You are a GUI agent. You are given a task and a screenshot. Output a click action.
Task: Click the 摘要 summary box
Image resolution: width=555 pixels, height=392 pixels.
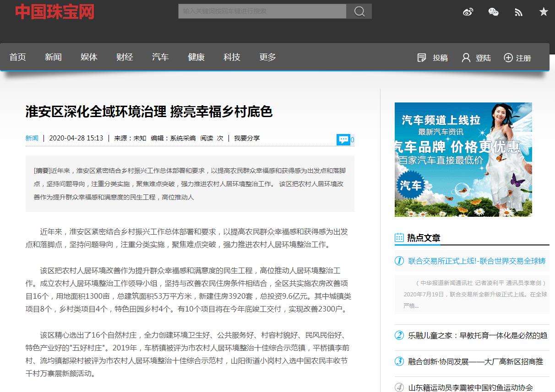(190, 184)
